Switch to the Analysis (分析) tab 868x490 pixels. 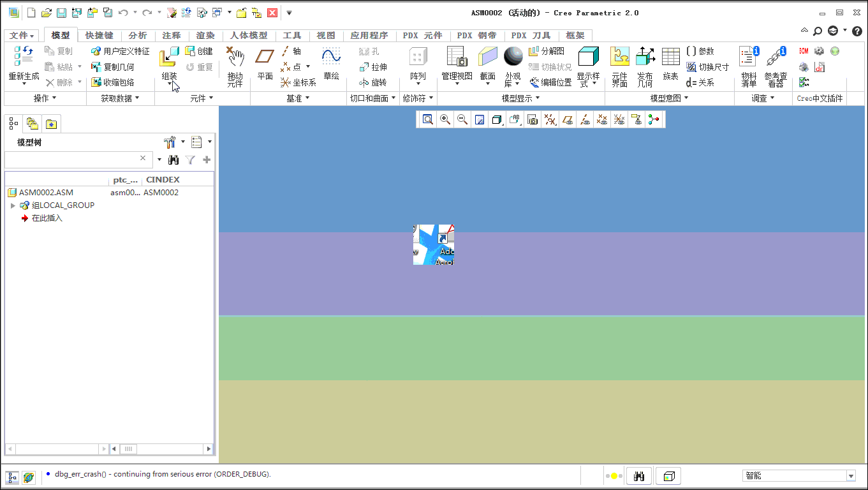[x=138, y=36]
